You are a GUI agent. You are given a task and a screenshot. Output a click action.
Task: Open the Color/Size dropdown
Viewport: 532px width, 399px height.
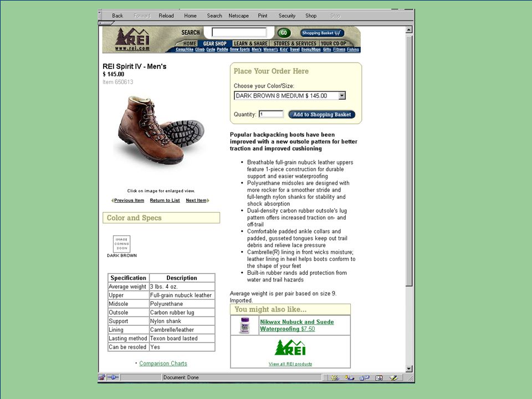(x=290, y=96)
